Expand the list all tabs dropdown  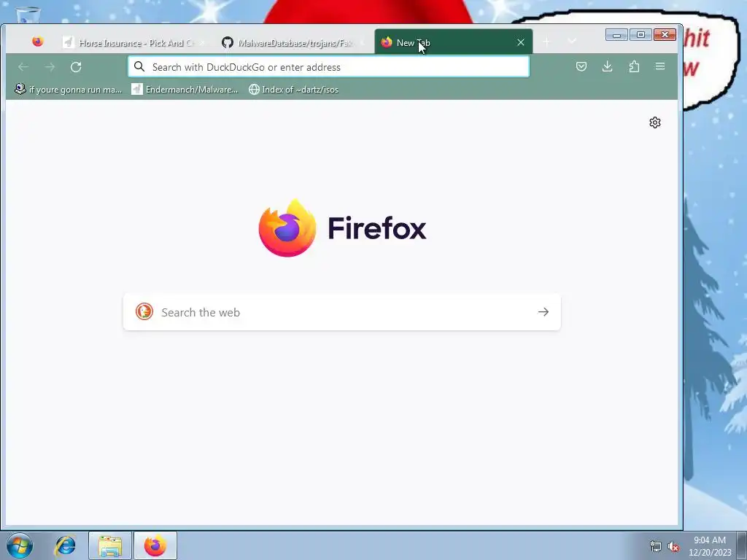pos(572,41)
